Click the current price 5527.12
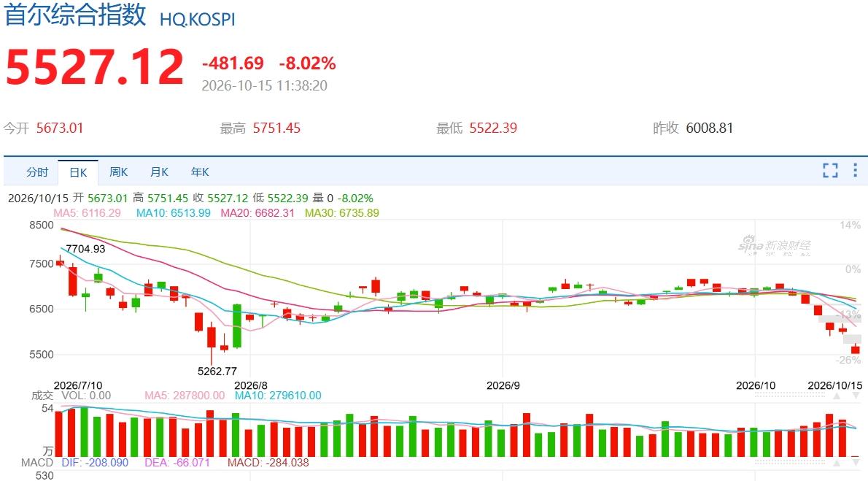This screenshot has height=481, width=868. (x=95, y=67)
